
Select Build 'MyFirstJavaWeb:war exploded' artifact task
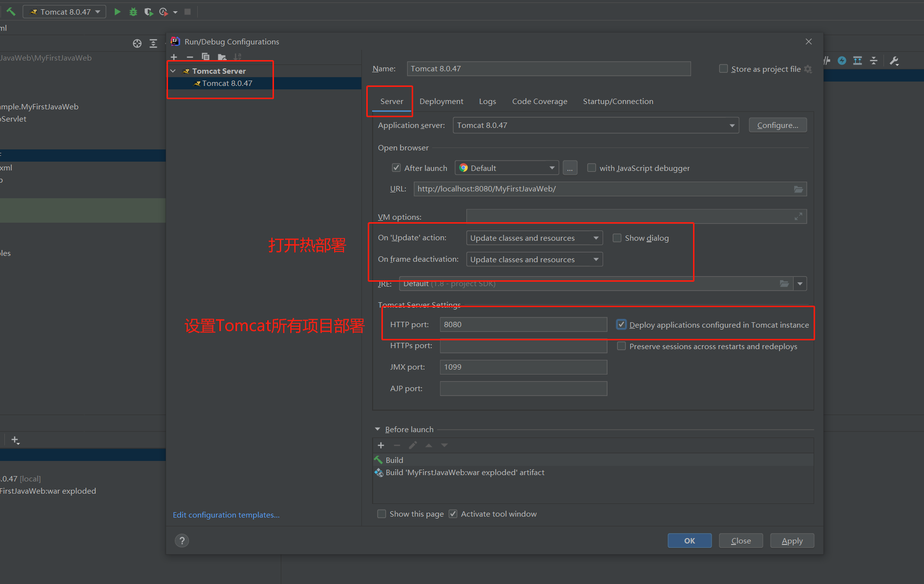593,473
